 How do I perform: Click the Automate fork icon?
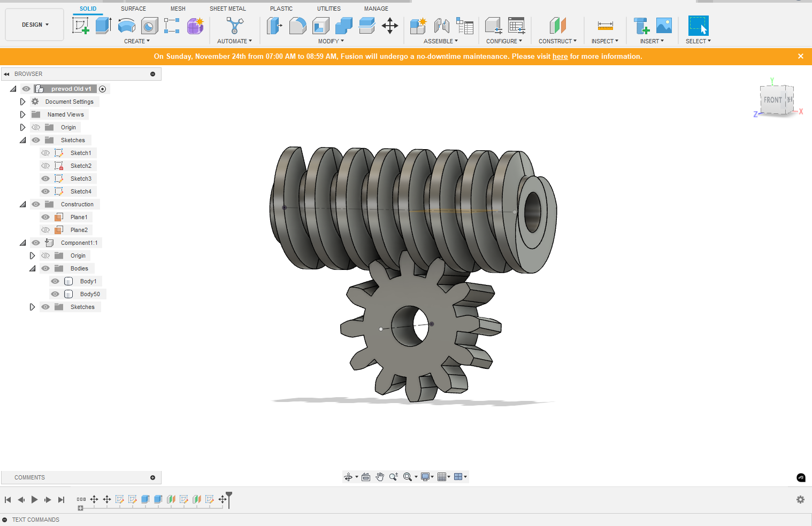click(234, 25)
